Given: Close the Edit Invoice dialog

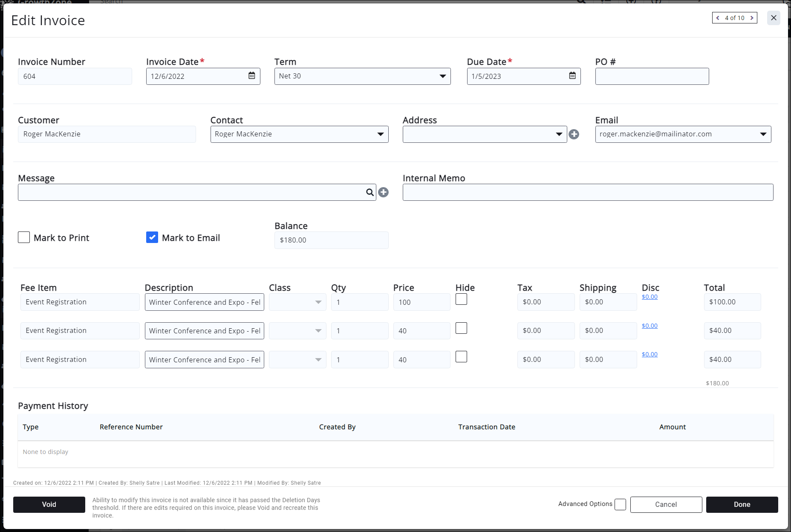Looking at the screenshot, I should (774, 18).
